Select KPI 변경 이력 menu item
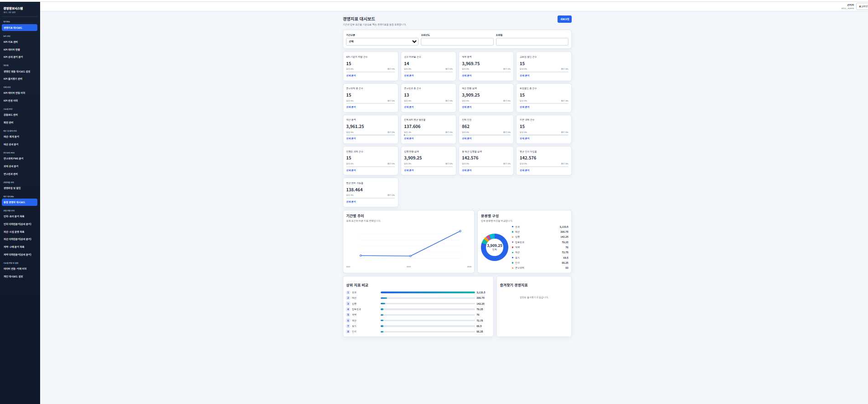 pos(20,101)
